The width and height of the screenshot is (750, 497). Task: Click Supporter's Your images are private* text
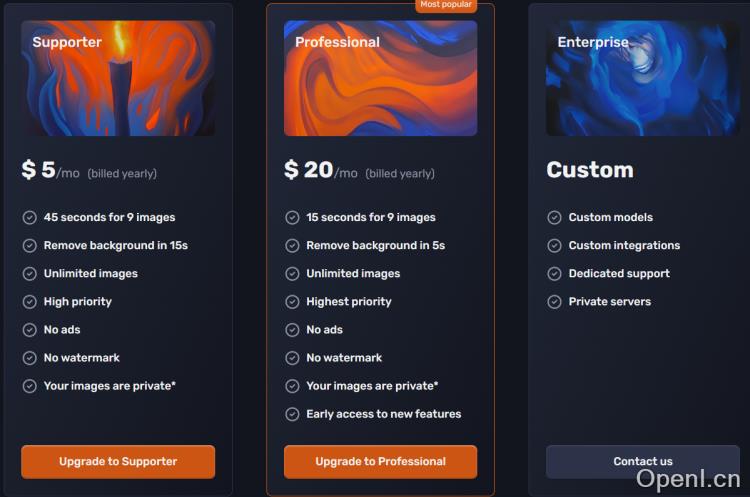tap(109, 386)
